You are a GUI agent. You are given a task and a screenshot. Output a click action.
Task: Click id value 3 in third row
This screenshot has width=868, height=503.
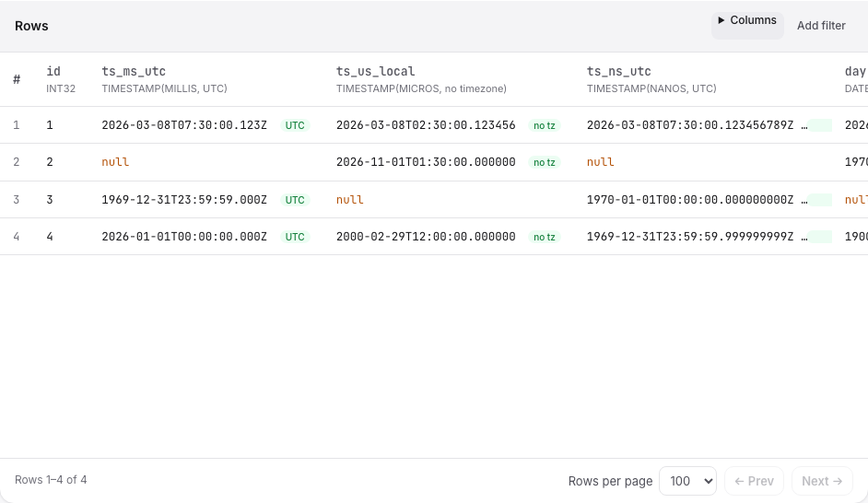tap(50, 200)
